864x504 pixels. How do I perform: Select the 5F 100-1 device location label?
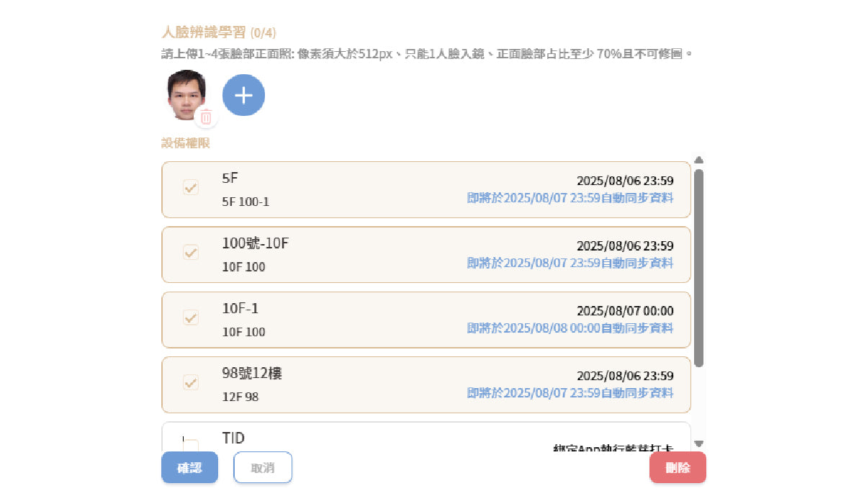coord(246,202)
